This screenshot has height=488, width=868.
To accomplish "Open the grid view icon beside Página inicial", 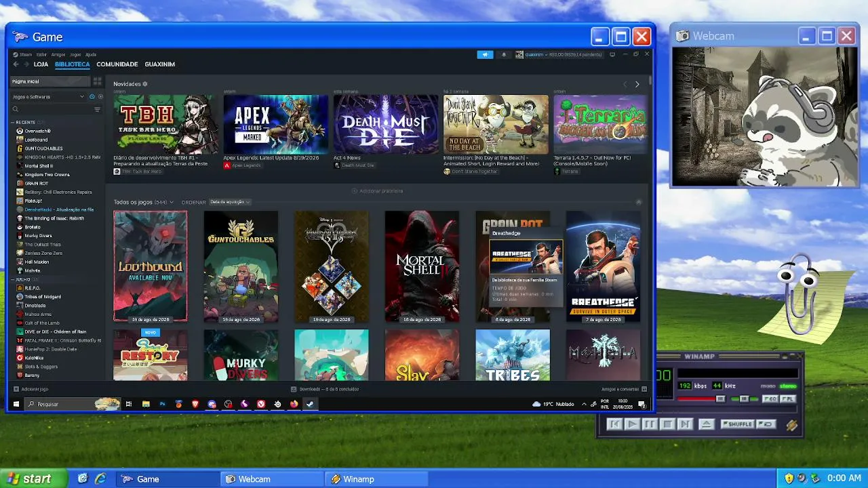I will point(98,81).
